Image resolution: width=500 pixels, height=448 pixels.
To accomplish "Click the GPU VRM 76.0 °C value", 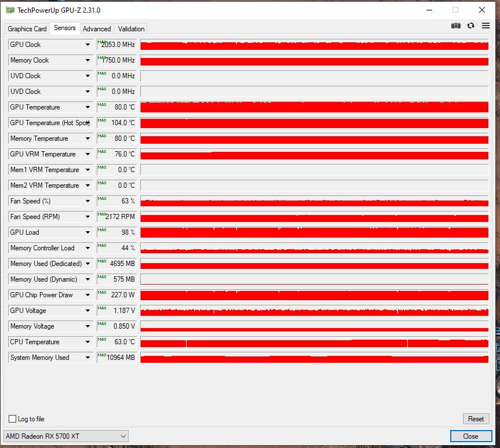I will [x=116, y=154].
